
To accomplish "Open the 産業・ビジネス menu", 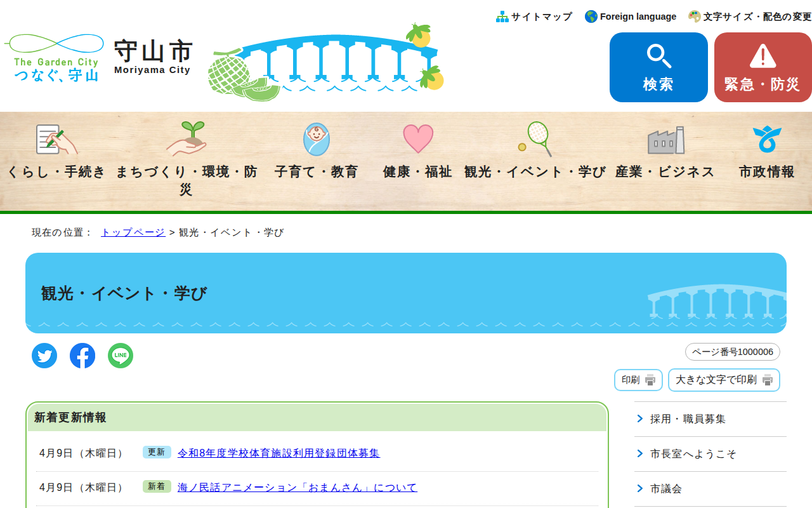I will [665, 171].
